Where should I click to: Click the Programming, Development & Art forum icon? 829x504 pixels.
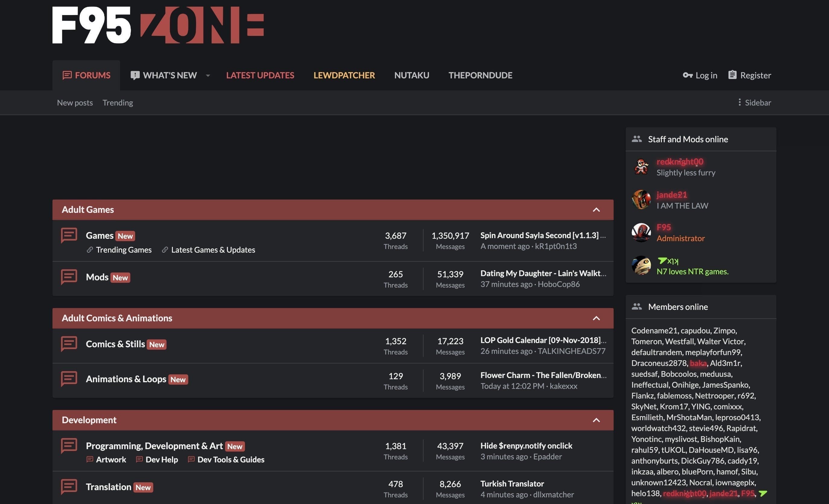point(69,446)
